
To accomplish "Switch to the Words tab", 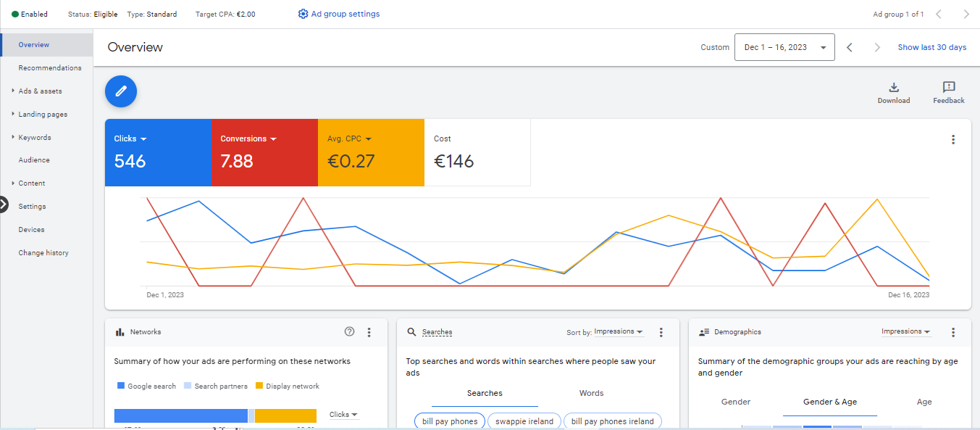I will (x=591, y=393).
